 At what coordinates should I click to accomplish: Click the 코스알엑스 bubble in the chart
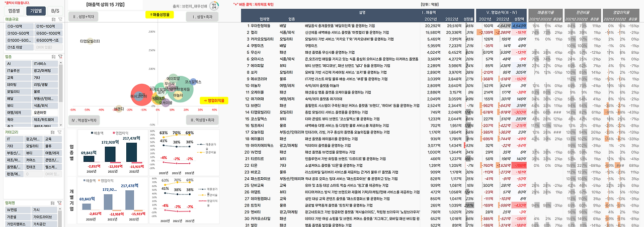point(193,81)
